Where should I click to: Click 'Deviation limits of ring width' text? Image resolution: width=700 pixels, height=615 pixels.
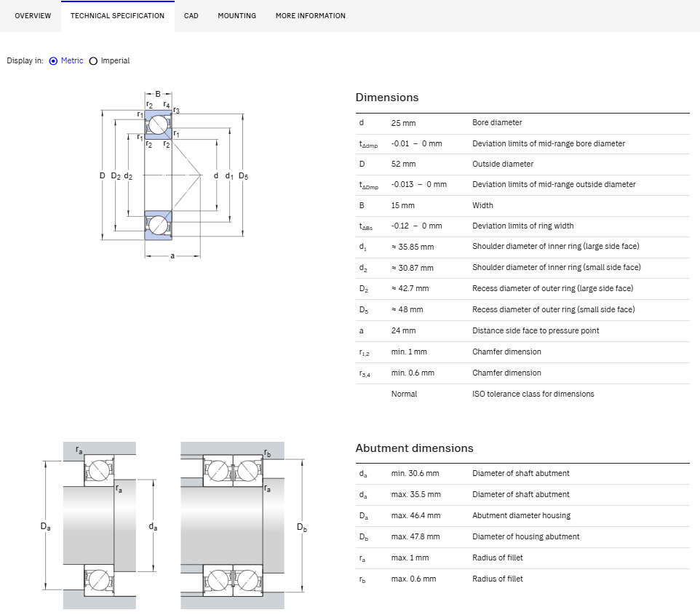(522, 226)
